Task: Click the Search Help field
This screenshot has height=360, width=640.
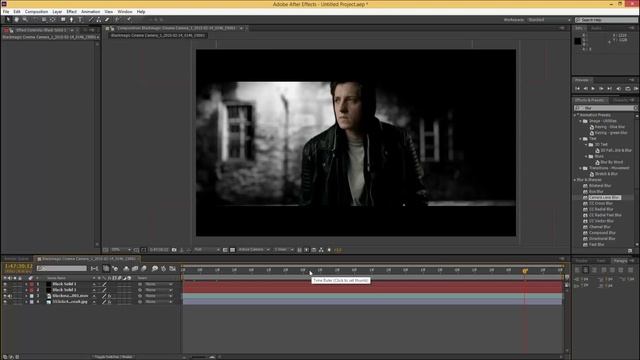Action: point(606,20)
